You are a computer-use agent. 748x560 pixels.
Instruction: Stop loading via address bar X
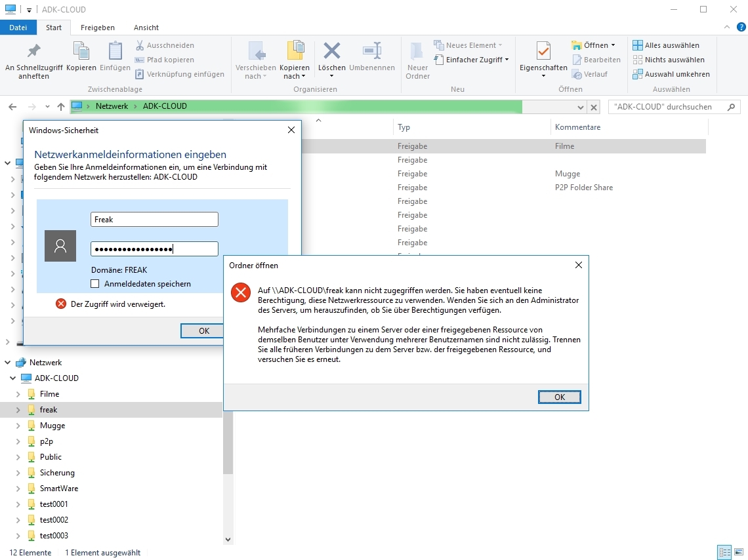(x=593, y=108)
